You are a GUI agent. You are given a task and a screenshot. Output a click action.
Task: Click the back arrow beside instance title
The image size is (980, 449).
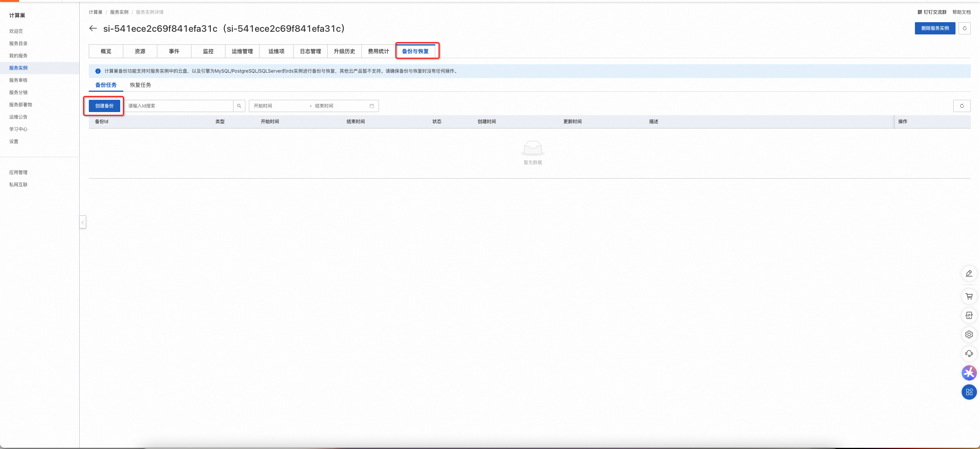coord(93,28)
